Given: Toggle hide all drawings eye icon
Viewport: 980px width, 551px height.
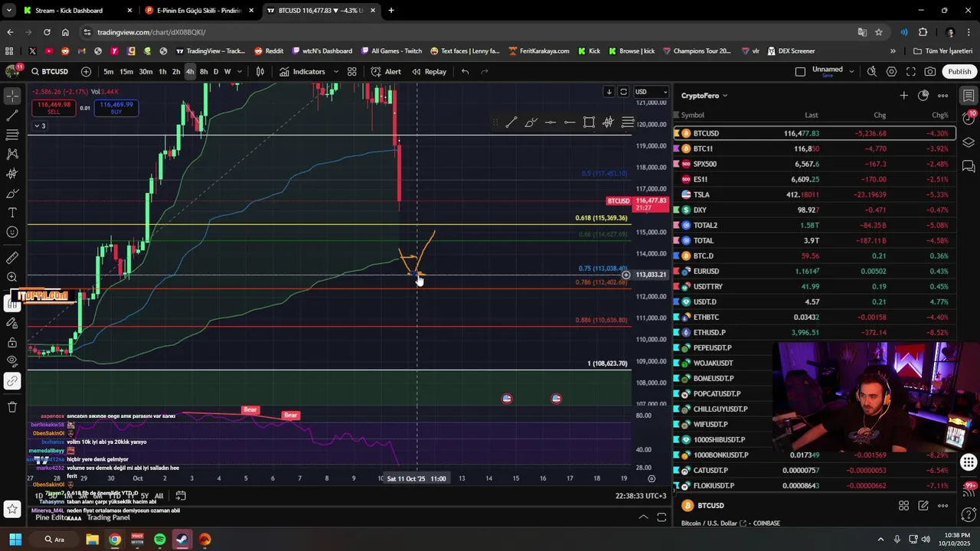Looking at the screenshot, I should (12, 361).
